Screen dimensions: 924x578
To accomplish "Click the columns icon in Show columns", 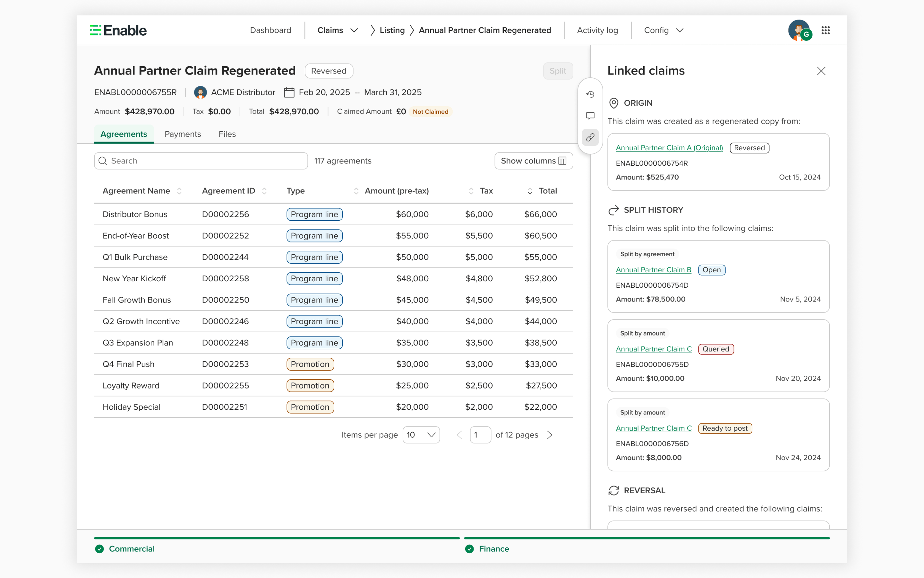I will pos(562,161).
